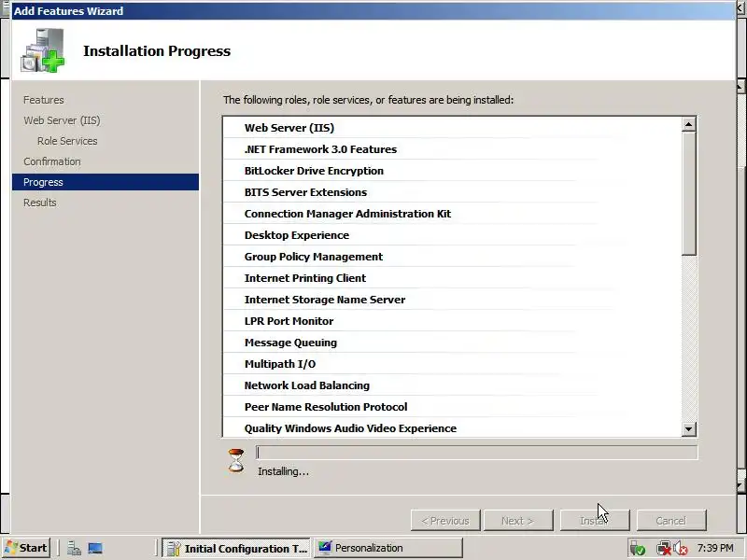Click the Installing... status text

click(284, 471)
